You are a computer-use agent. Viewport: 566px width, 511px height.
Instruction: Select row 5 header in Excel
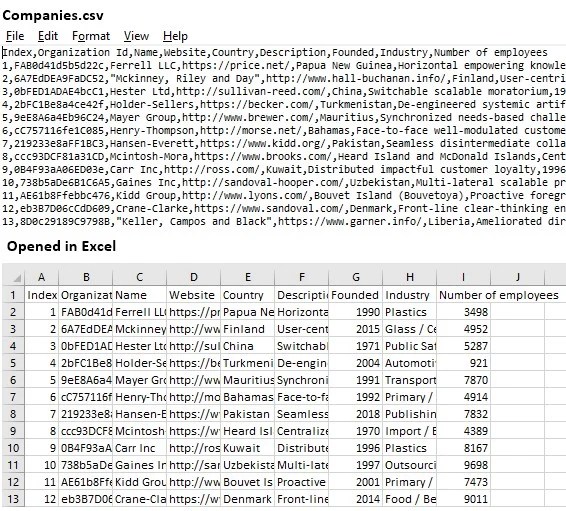[14, 363]
